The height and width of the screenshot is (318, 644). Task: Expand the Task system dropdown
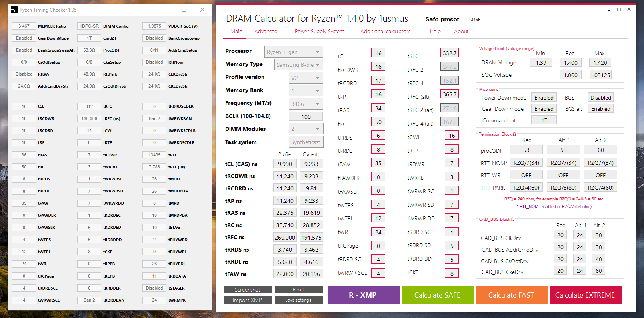pos(306,142)
